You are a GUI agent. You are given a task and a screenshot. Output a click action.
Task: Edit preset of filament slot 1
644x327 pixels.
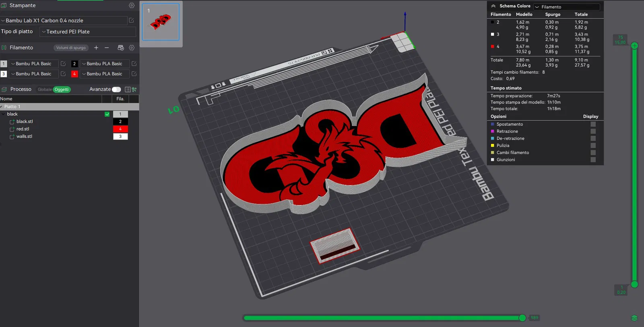click(x=63, y=64)
